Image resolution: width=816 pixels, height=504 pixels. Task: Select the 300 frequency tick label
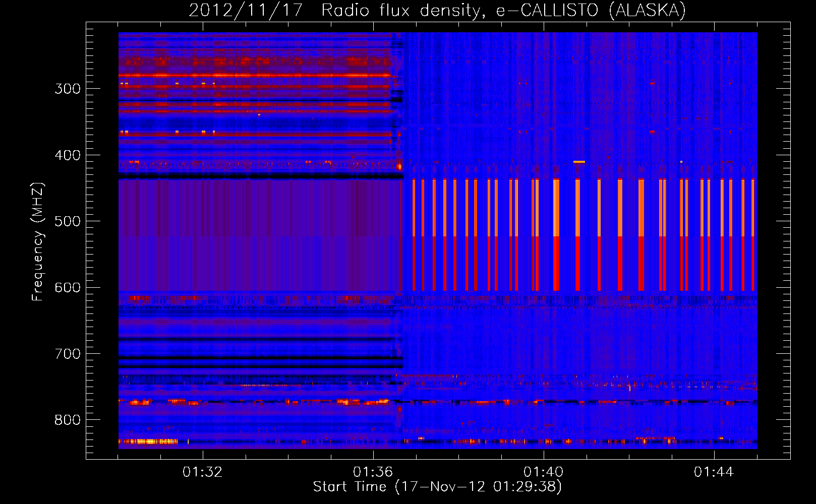coord(68,89)
